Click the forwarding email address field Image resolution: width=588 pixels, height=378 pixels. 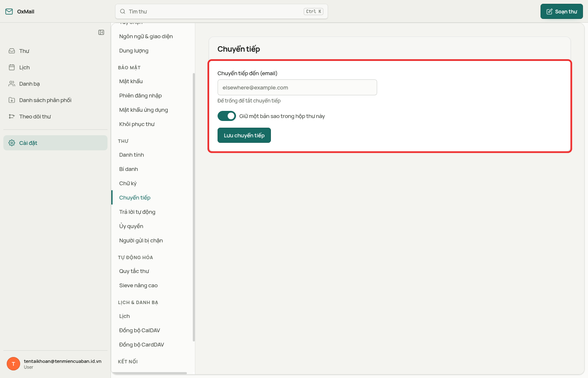tap(297, 87)
